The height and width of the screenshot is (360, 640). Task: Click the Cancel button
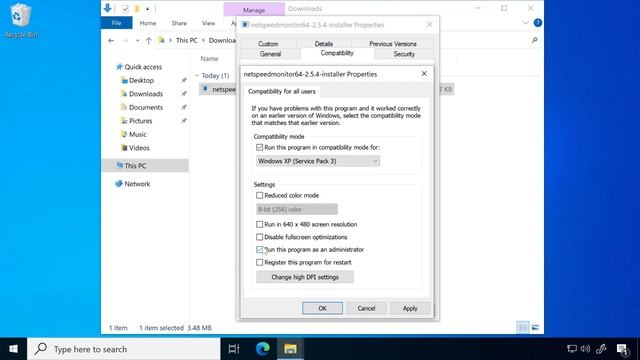point(366,308)
